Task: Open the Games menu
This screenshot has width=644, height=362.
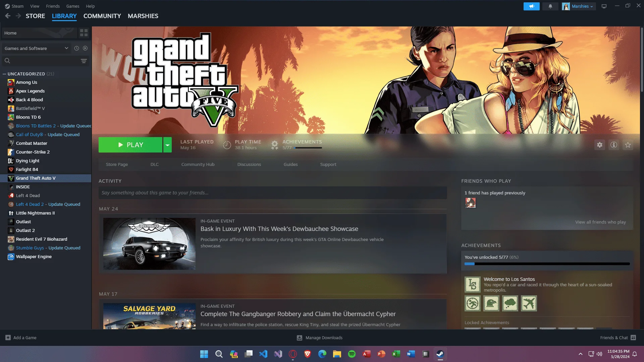Action: (x=73, y=6)
